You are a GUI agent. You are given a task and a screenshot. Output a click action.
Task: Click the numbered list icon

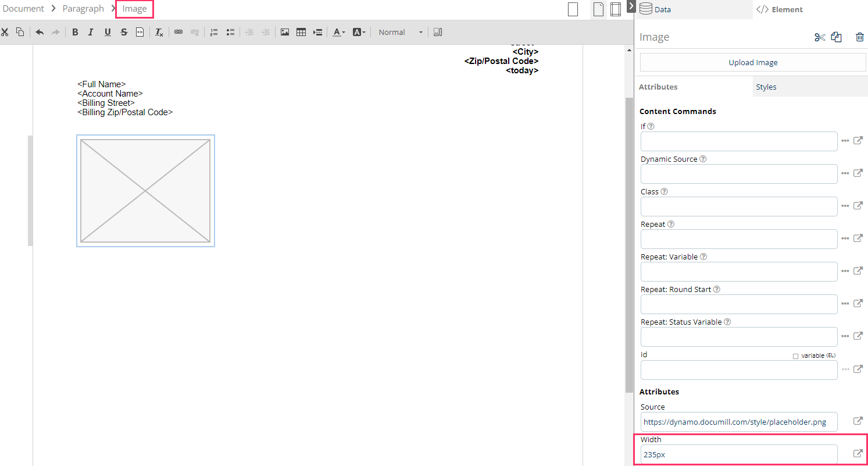pyautogui.click(x=214, y=33)
